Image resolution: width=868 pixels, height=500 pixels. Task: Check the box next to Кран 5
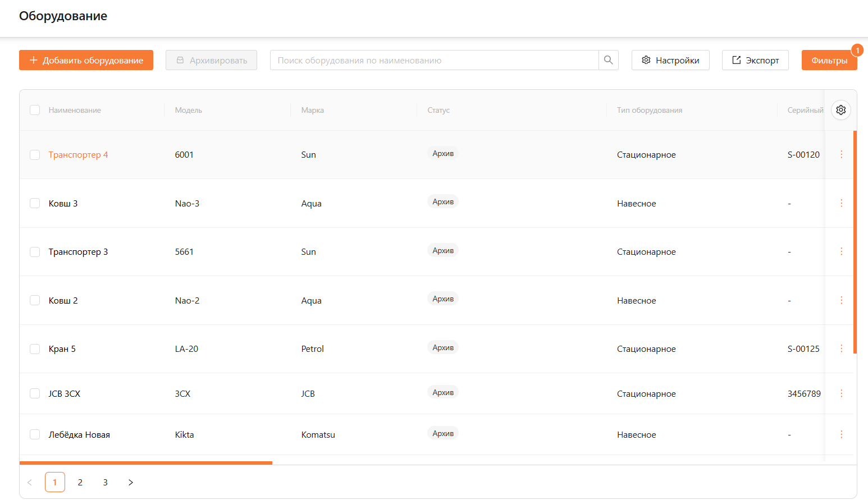[x=35, y=349]
